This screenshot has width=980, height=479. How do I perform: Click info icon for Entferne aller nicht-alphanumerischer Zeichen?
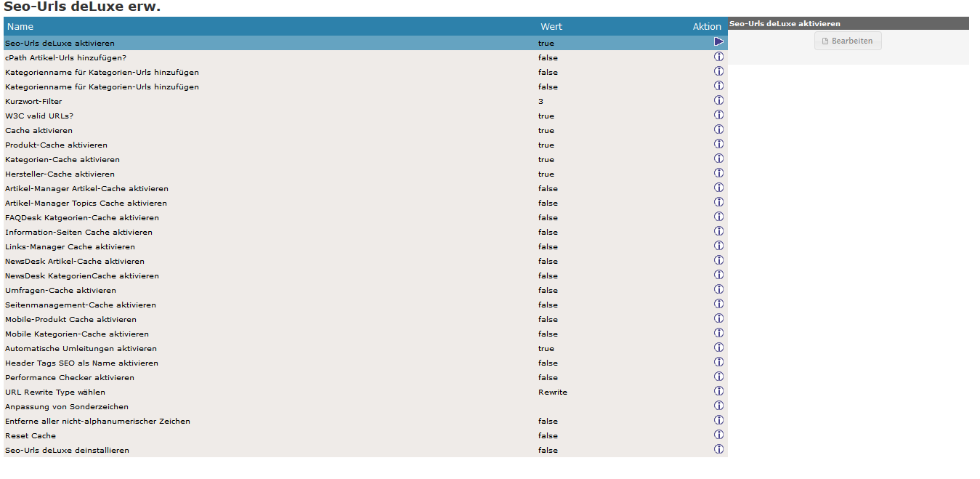point(718,420)
